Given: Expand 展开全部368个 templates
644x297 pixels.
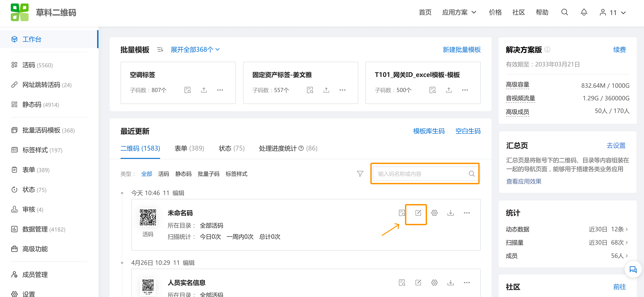Looking at the screenshot, I should click(x=195, y=49).
